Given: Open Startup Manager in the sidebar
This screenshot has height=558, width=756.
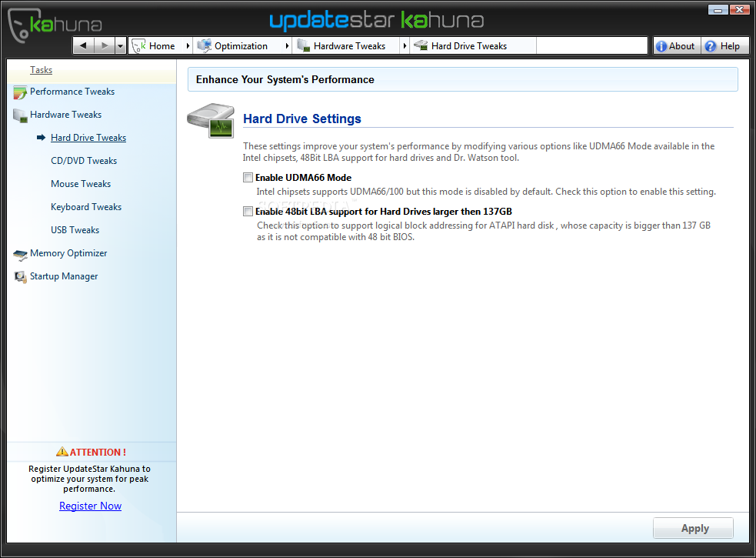Looking at the screenshot, I should (64, 276).
